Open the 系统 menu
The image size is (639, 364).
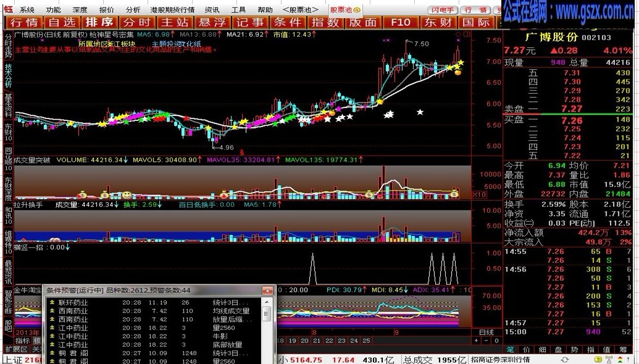[27, 10]
